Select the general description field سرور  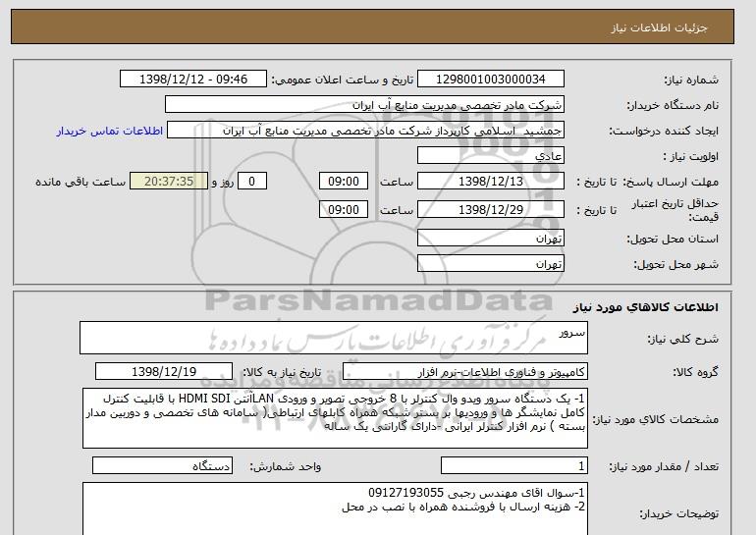[x=334, y=338]
